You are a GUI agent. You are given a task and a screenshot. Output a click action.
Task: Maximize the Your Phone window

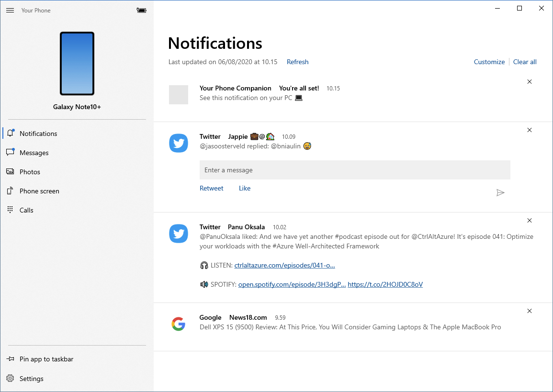(x=519, y=8)
